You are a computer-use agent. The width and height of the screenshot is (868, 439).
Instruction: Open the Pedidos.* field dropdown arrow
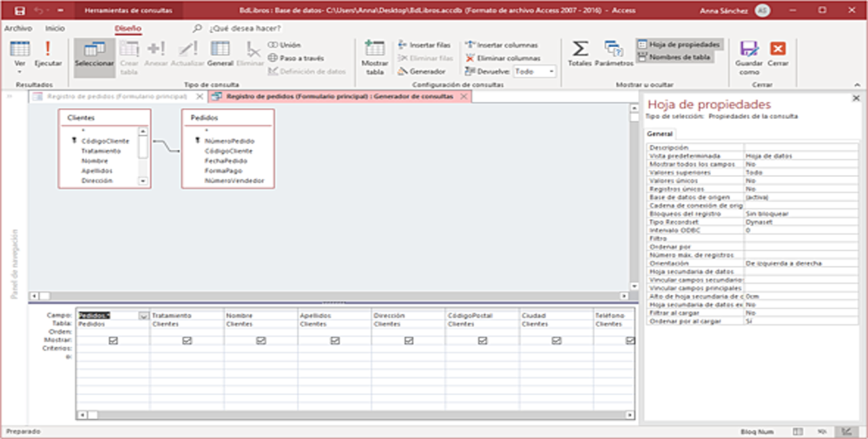[x=143, y=316]
